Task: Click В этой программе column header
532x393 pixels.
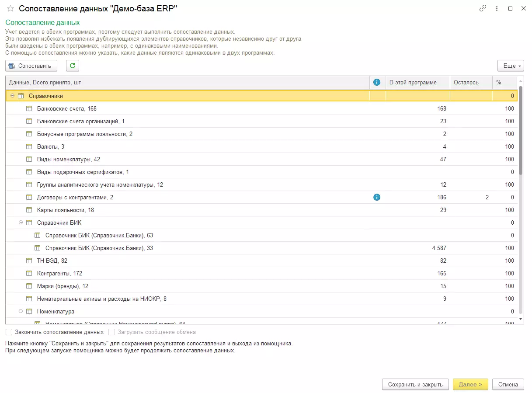Action: click(418, 82)
